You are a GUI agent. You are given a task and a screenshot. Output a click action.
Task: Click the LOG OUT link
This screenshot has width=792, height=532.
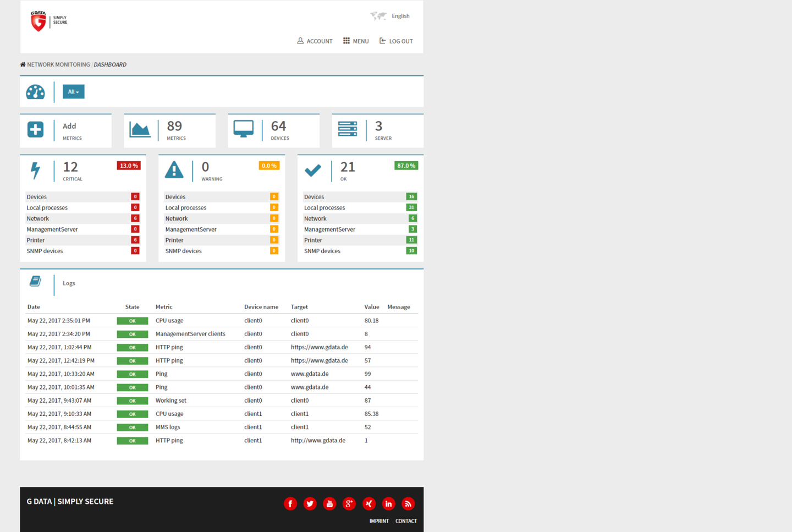[x=396, y=41]
